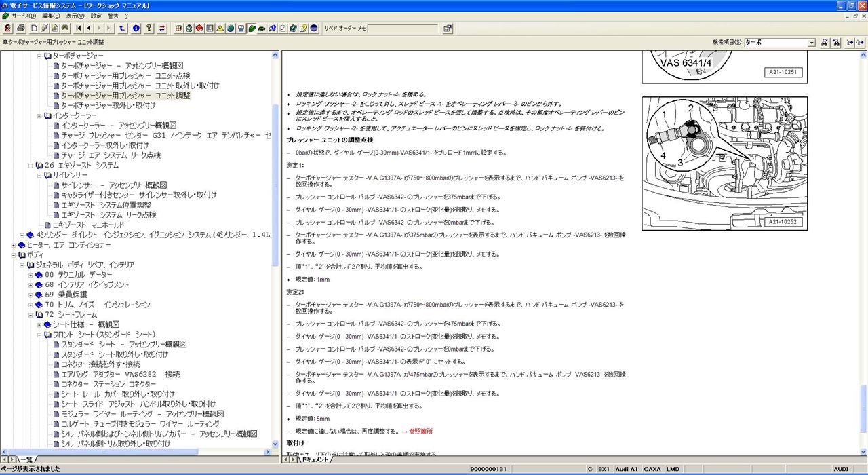Click the red and blue swap arrows icon
This screenshot has height=475, width=868.
point(162,28)
